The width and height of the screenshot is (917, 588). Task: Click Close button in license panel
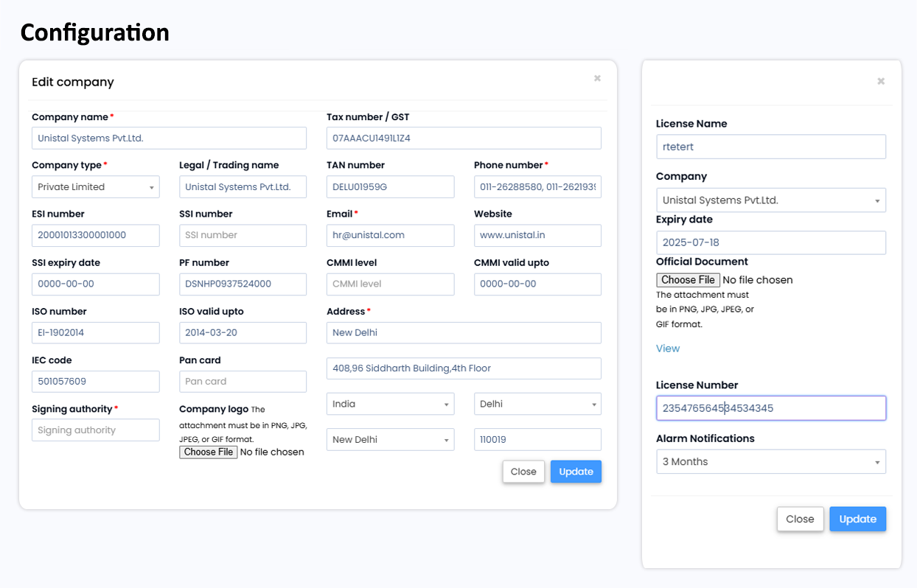(x=800, y=519)
